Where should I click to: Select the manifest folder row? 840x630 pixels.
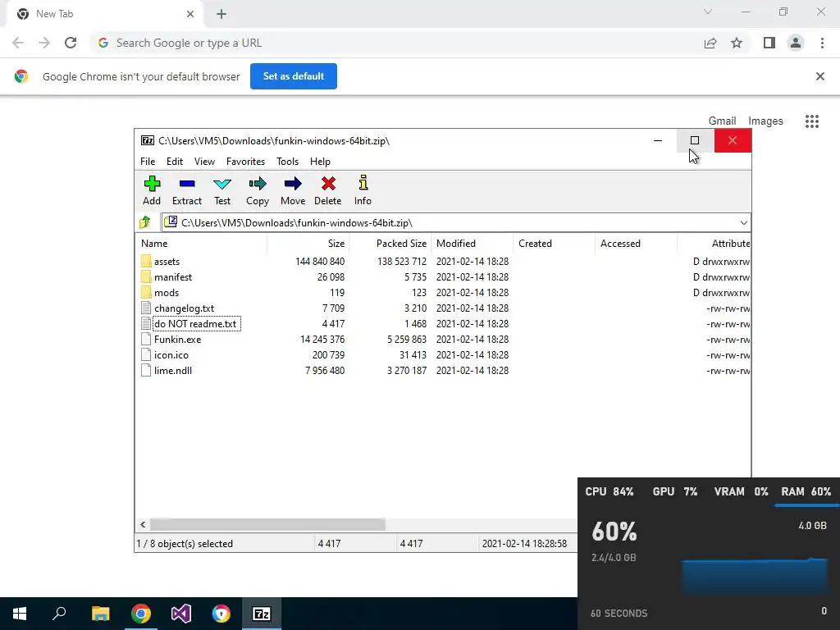443,277
